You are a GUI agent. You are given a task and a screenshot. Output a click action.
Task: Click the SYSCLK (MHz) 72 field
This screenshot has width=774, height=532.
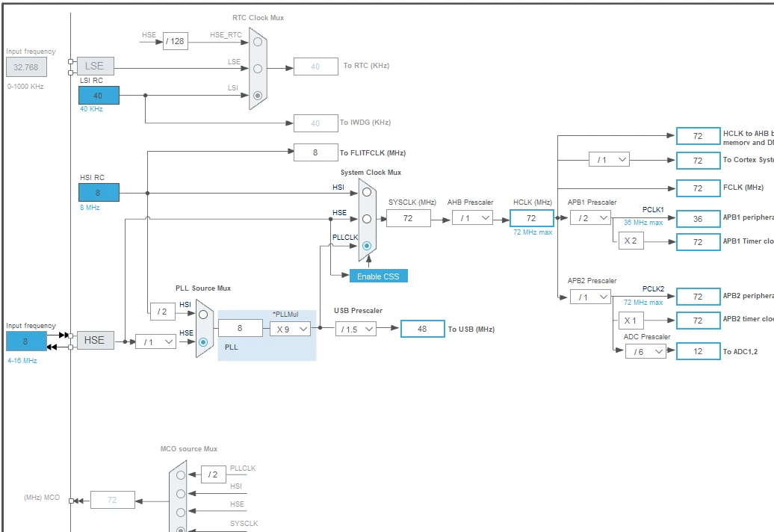pyautogui.click(x=408, y=218)
